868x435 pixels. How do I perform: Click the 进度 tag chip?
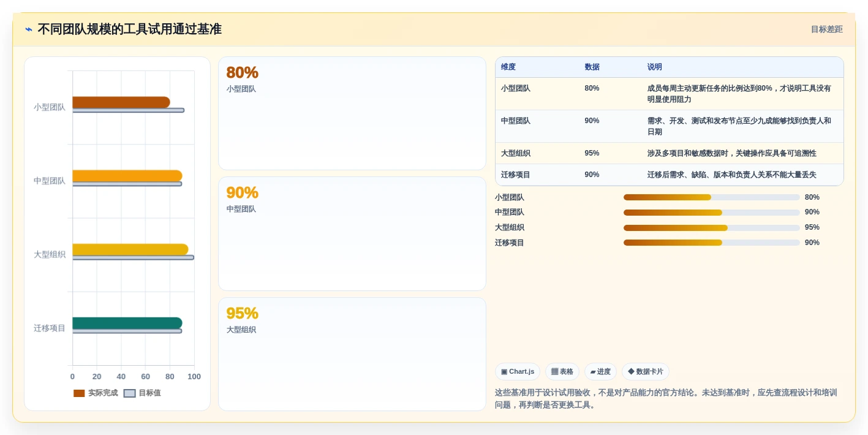point(600,371)
